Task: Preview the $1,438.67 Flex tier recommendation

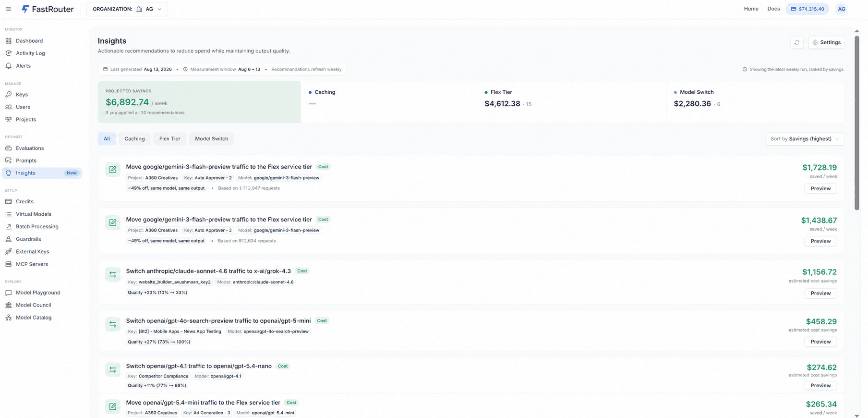Action: pyautogui.click(x=820, y=241)
